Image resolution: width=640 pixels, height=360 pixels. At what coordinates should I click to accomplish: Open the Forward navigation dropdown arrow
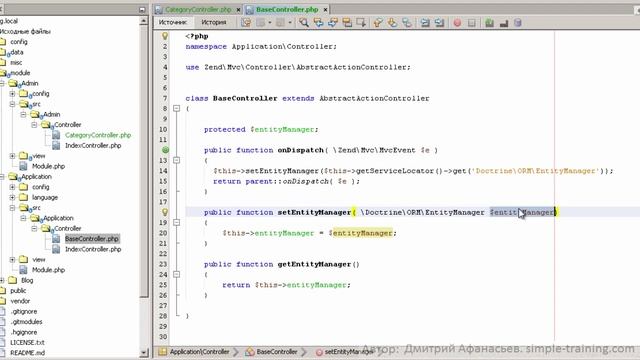coord(290,23)
